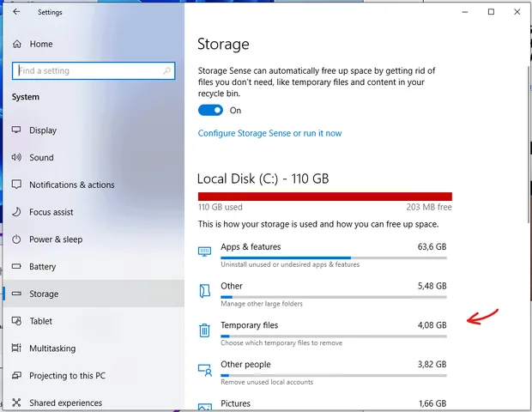Select Power & sleep in sidebar

56,239
